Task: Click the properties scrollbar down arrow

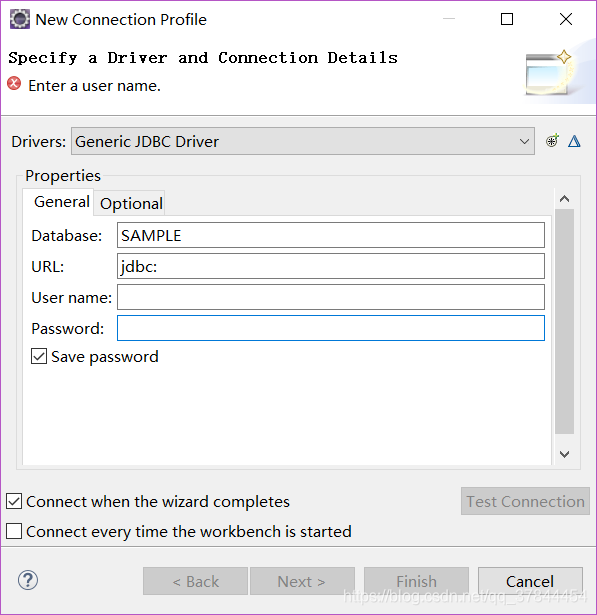Action: click(564, 454)
